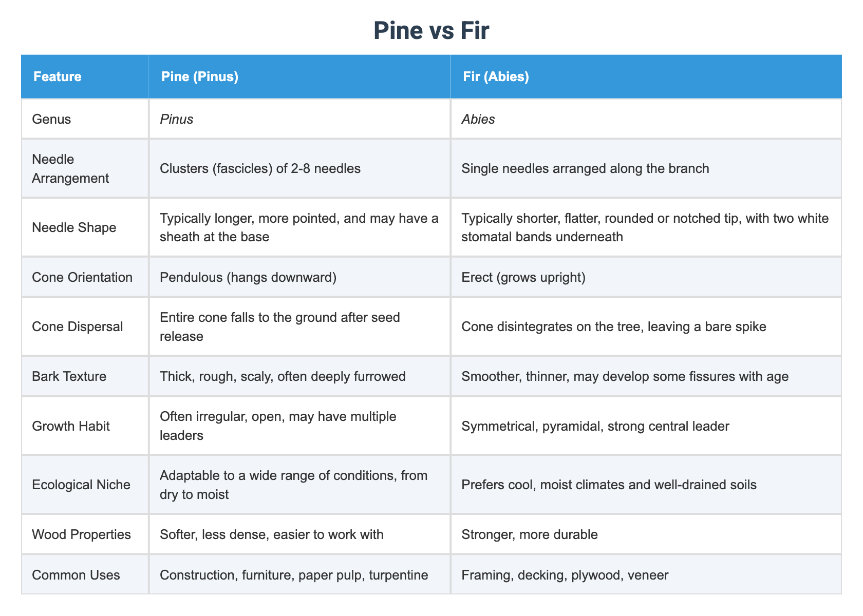863x616 pixels.
Task: Click the italic "Abies" genus cell
Action: (x=478, y=119)
